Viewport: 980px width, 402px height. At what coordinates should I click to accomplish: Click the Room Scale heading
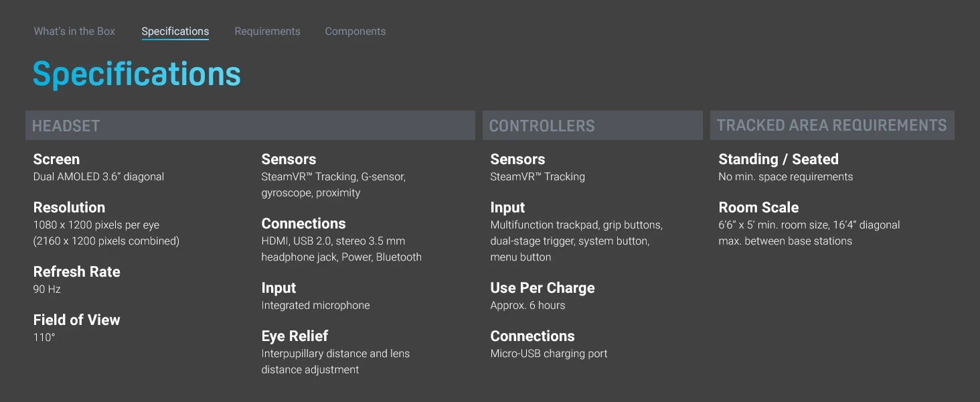tap(758, 208)
